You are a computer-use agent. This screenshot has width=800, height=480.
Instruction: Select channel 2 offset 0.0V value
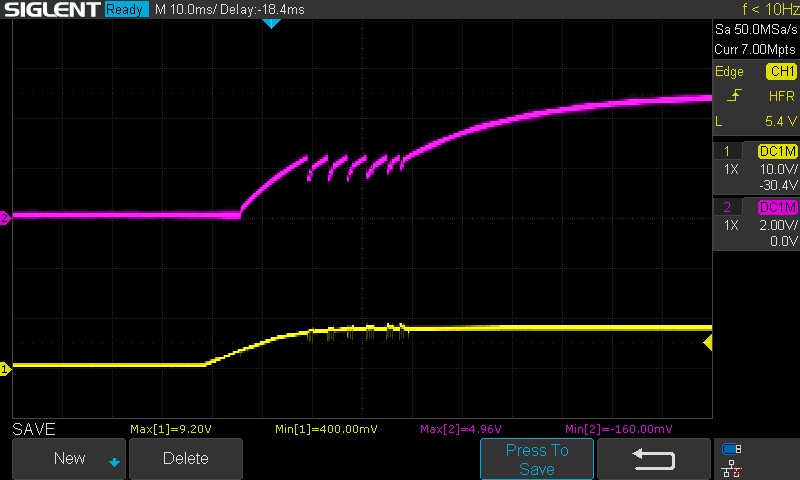784,241
